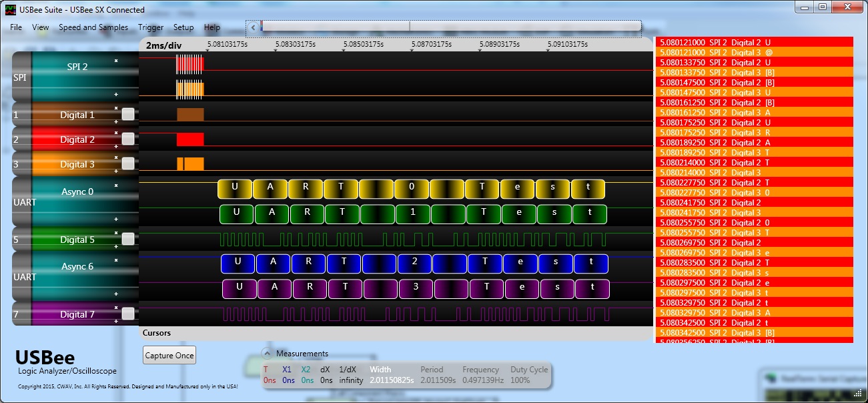The width and height of the screenshot is (868, 403).
Task: Click the X2 cursor label in Measurements
Action: pos(306,370)
